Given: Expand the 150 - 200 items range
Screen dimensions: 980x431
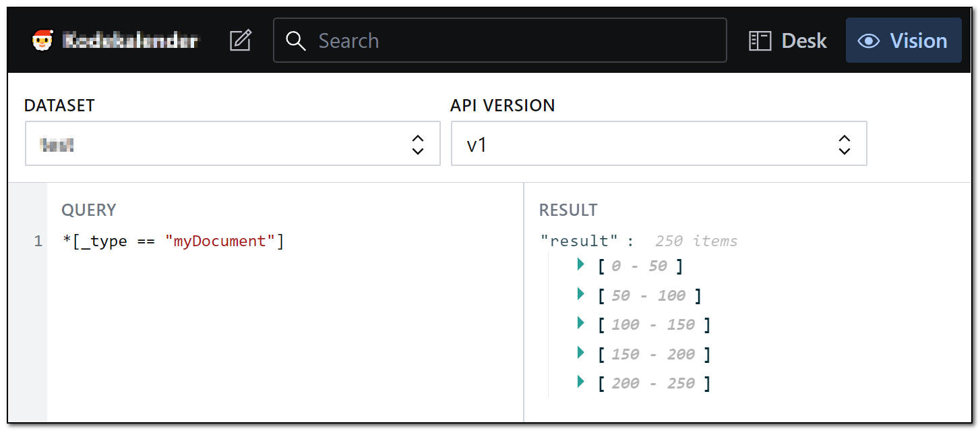Looking at the screenshot, I should click(580, 352).
